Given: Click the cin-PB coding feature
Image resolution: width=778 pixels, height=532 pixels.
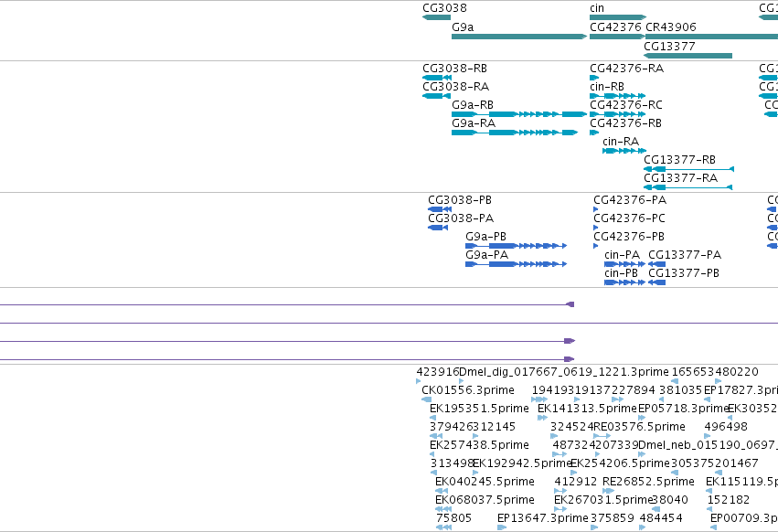Looking at the screenshot, I should (624, 282).
